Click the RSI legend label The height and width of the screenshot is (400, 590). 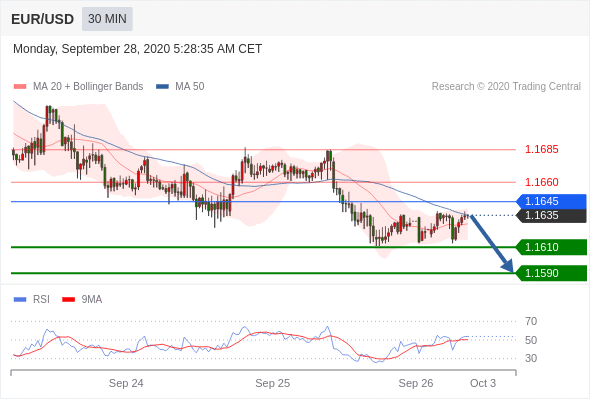coord(41,300)
